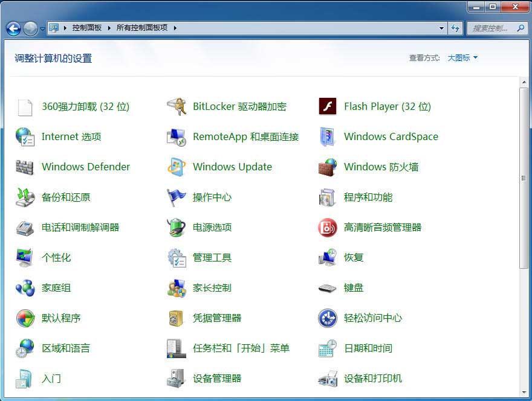Click the 控制面板 breadcrumb segment
The width and height of the screenshot is (532, 401).
(87, 28)
